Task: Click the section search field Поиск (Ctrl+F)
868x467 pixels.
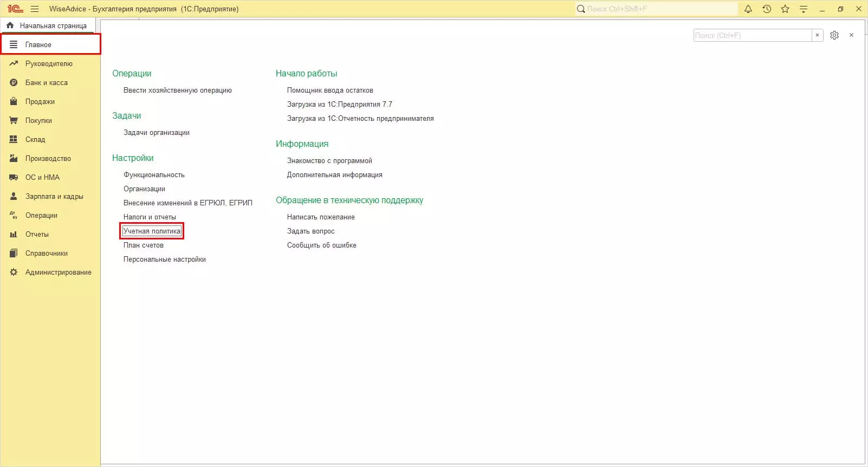Action: pos(753,35)
